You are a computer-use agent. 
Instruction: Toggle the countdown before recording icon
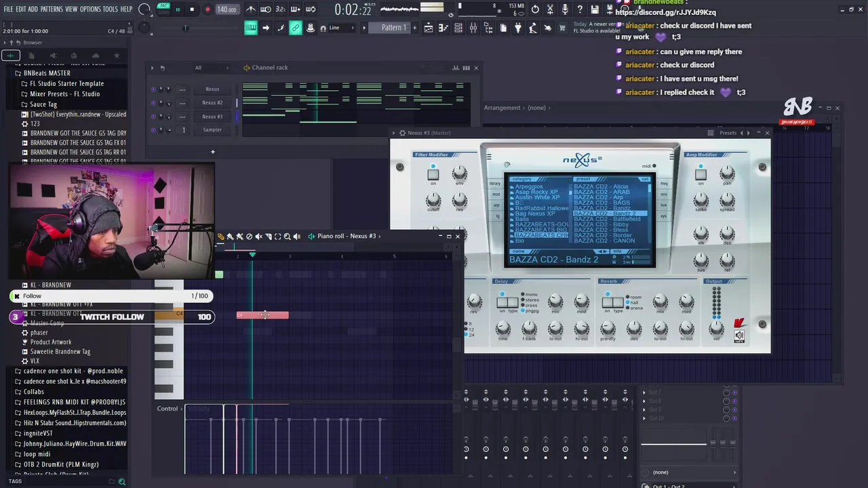pos(280,9)
